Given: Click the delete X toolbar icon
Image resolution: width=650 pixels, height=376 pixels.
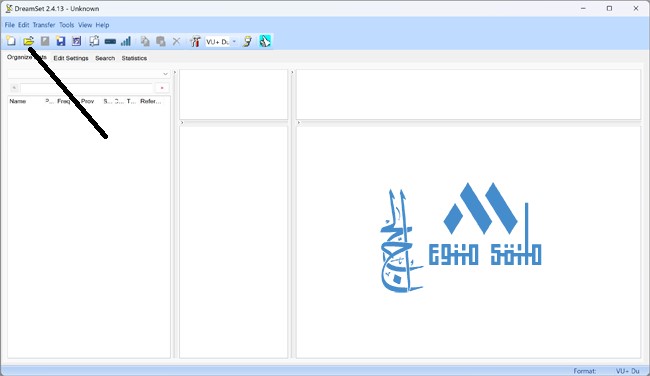Looking at the screenshot, I should 177,41.
